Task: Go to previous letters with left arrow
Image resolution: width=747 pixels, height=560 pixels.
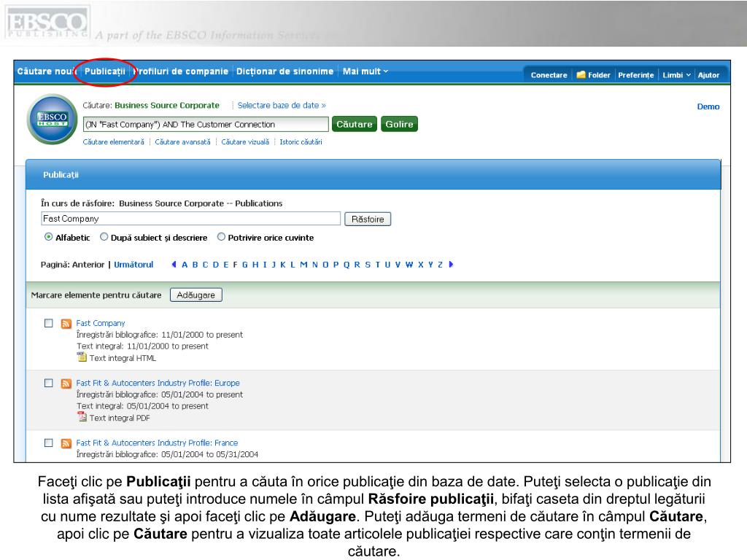Action: click(x=174, y=264)
